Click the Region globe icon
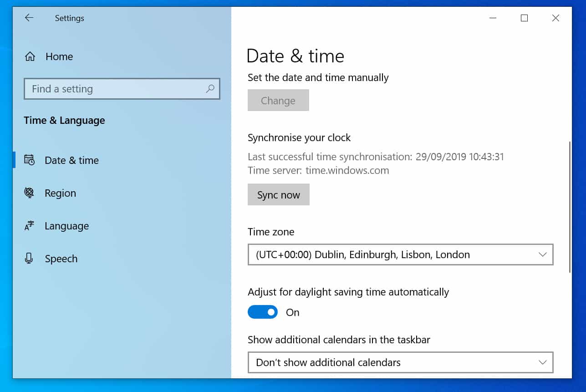Screen dimensions: 586x392 pos(28,193)
